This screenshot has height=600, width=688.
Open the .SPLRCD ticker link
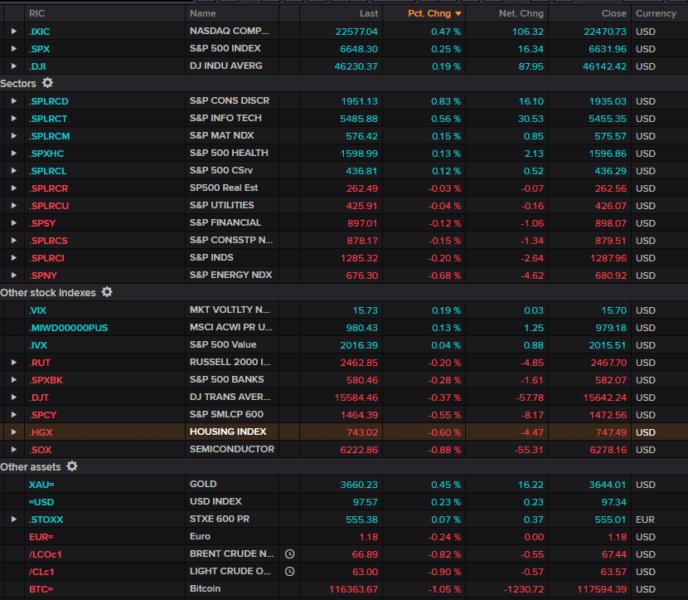point(49,101)
